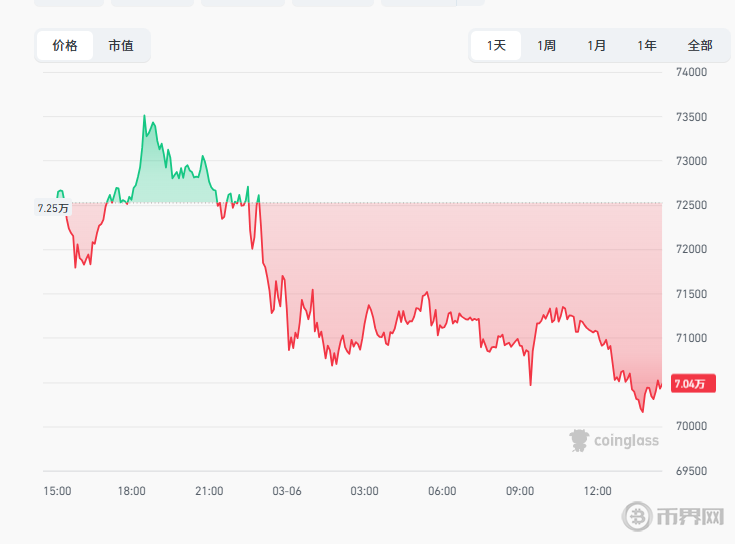Show the 全部 full history range
735x544 pixels.
[x=700, y=45]
